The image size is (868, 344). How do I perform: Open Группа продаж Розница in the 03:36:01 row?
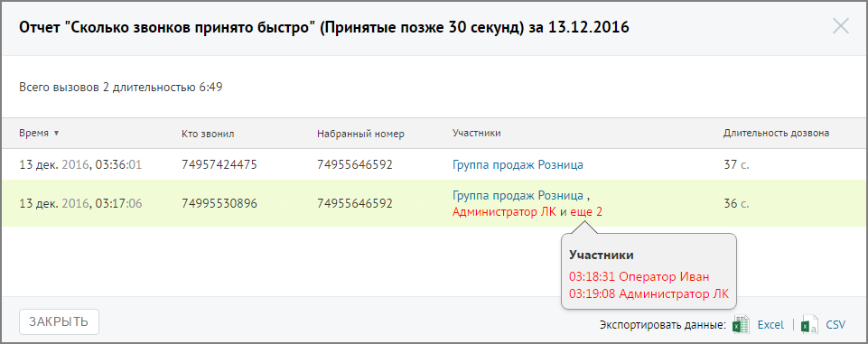pos(518,165)
